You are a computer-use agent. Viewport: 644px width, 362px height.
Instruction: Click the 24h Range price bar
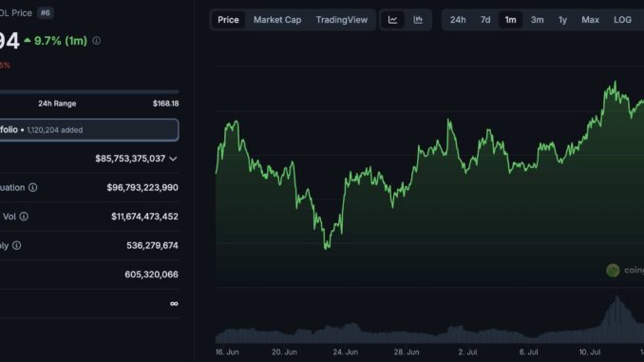click(89, 91)
